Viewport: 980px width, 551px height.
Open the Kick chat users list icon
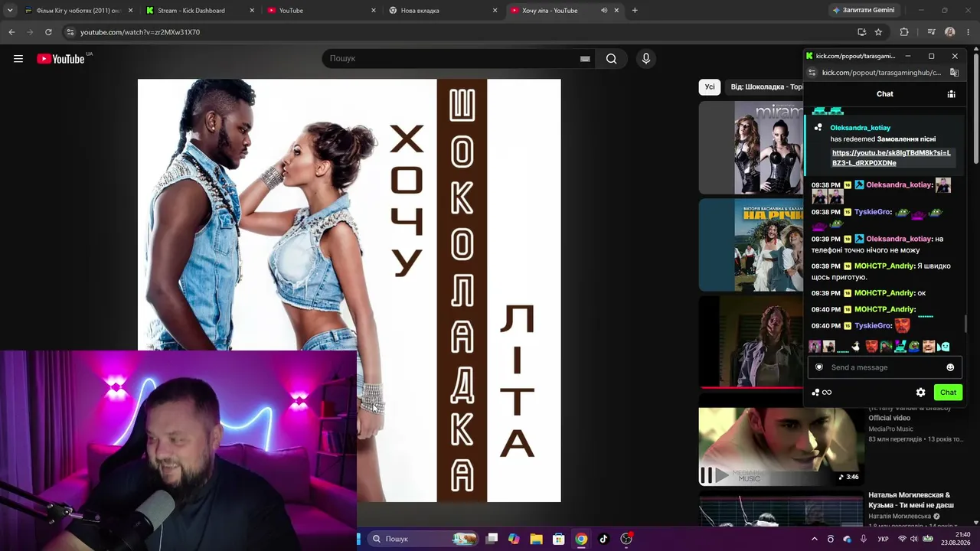[951, 94]
